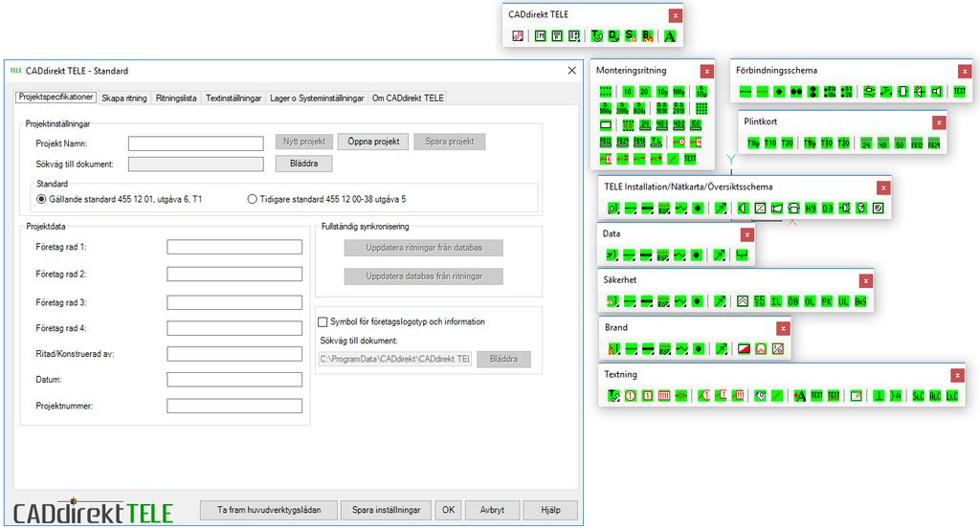980x529 pixels.
Task: Click the Avbryt button
Action: 492,510
